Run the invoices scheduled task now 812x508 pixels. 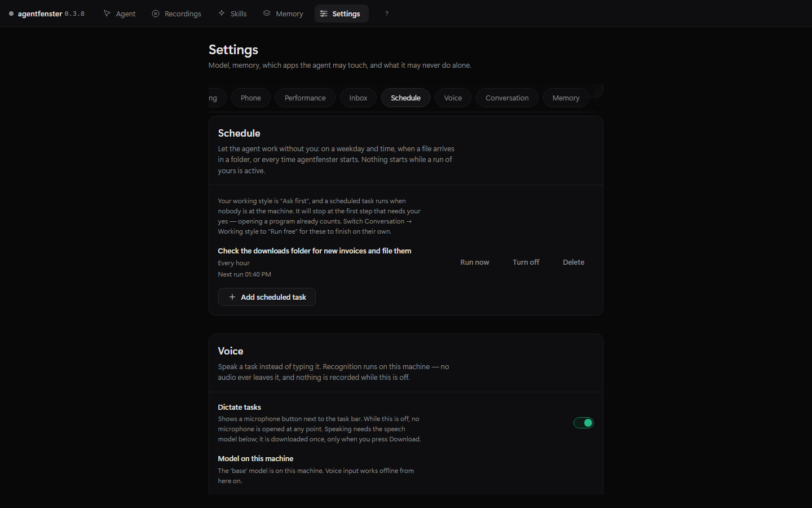475,262
